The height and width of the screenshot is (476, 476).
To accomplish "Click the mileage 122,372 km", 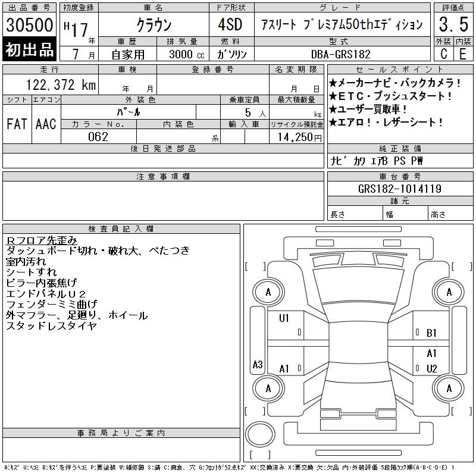I will point(61,84).
